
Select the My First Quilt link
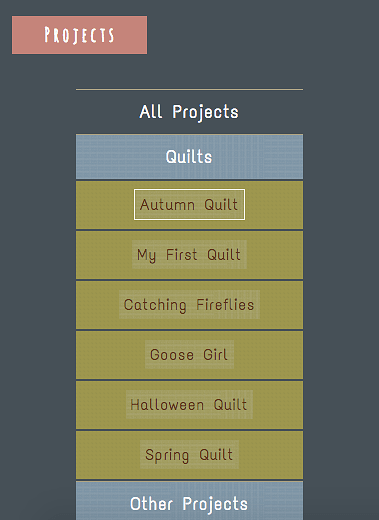click(189, 254)
